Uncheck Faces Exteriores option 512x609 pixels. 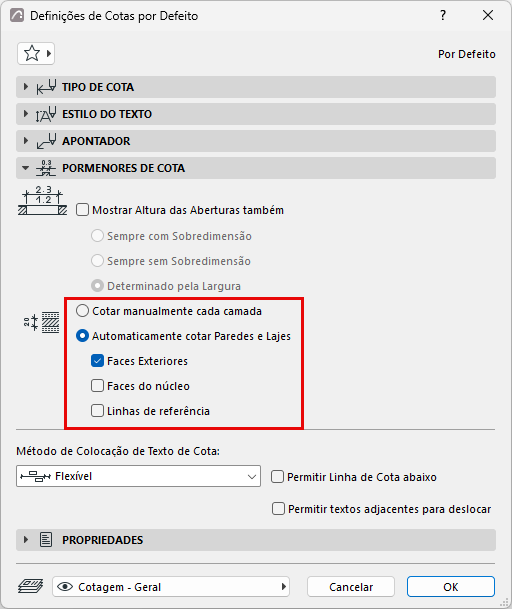[97, 361]
